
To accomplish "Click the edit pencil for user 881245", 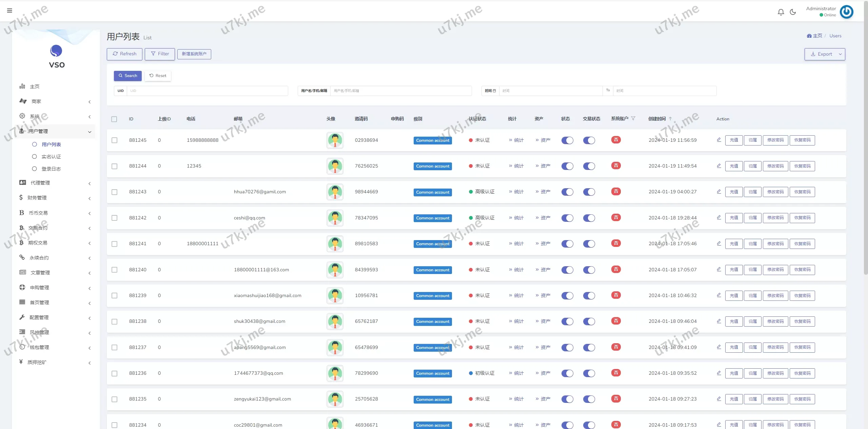I will tap(719, 140).
